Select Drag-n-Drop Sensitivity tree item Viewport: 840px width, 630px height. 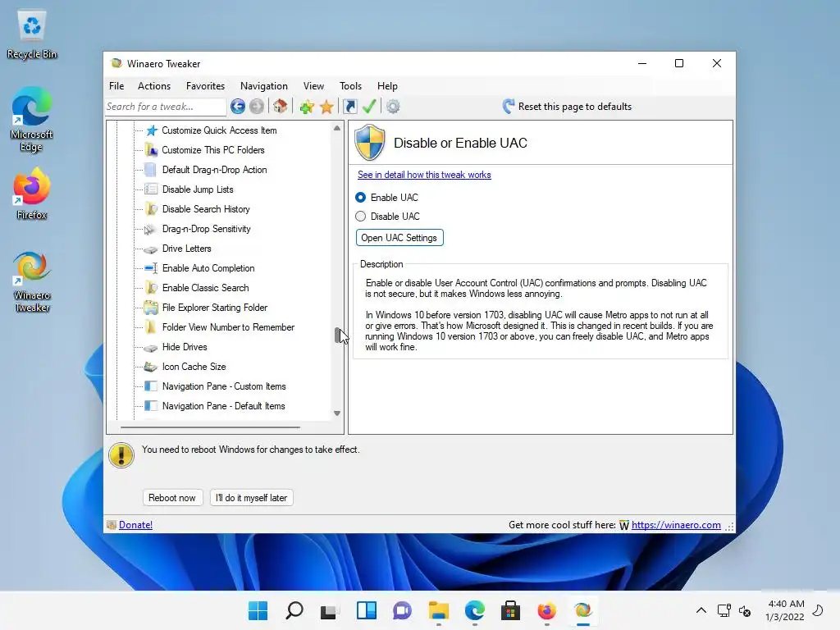206,229
